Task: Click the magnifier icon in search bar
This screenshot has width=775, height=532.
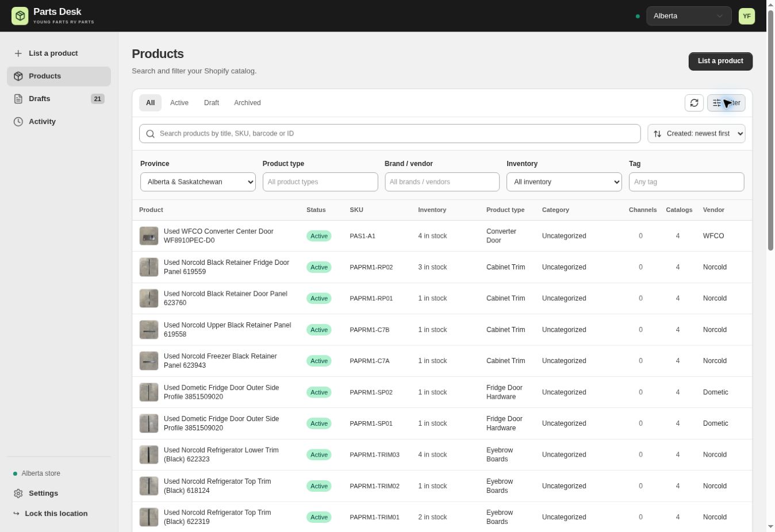Action: [x=151, y=134]
